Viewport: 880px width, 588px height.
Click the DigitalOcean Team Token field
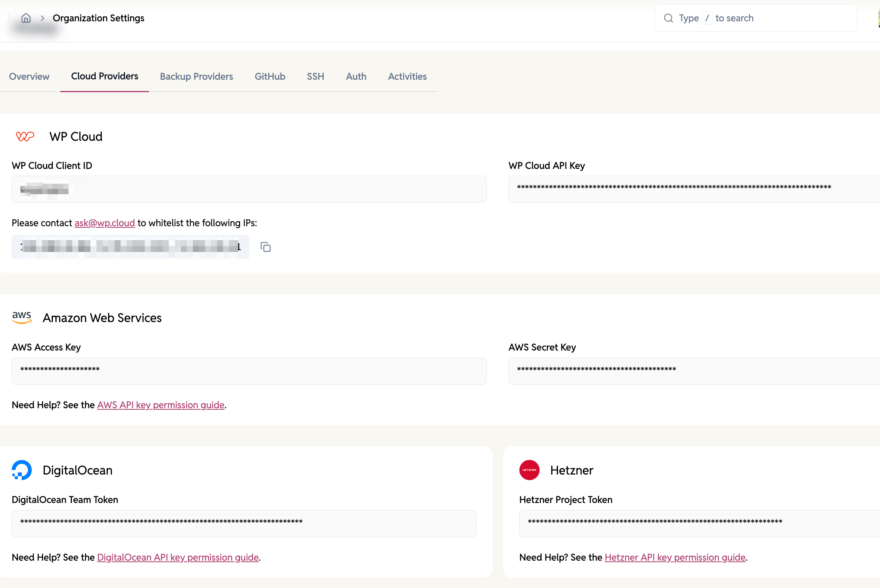(x=244, y=523)
